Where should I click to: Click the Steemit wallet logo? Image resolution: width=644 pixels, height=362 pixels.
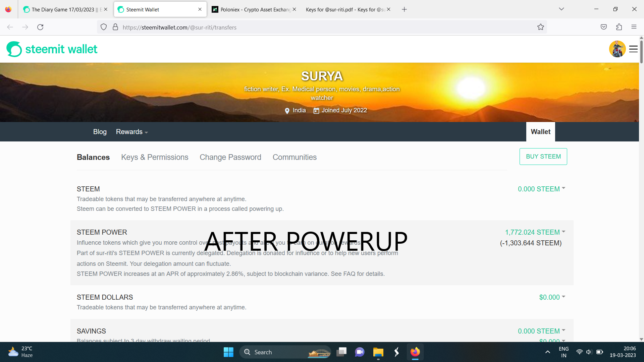point(52,49)
